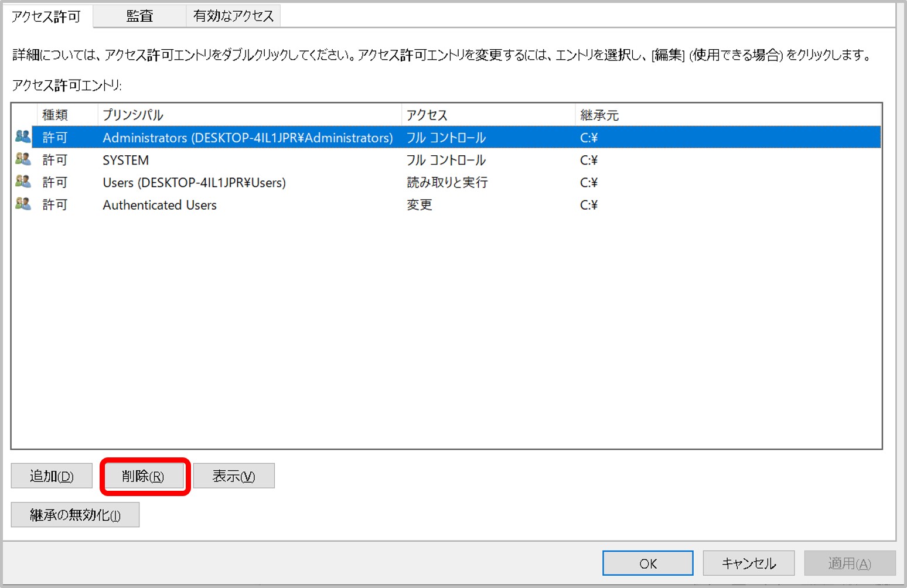Confirm the dialog with OK

click(647, 563)
